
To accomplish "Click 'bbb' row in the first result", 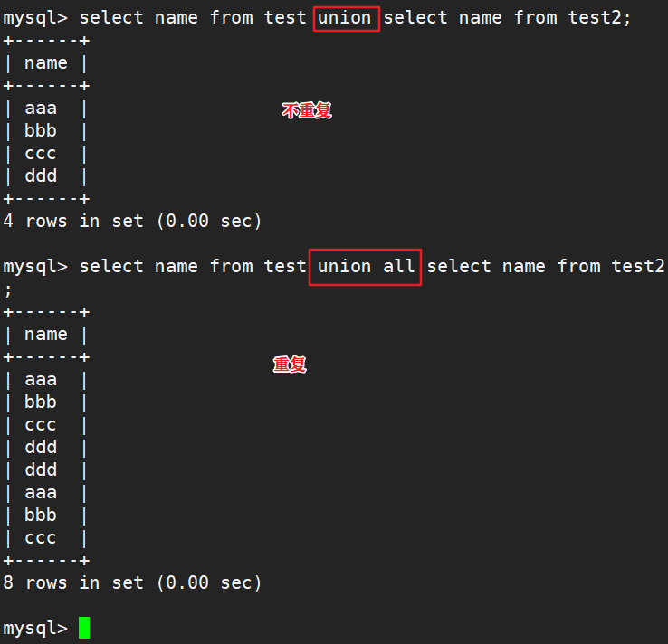I will (41, 131).
